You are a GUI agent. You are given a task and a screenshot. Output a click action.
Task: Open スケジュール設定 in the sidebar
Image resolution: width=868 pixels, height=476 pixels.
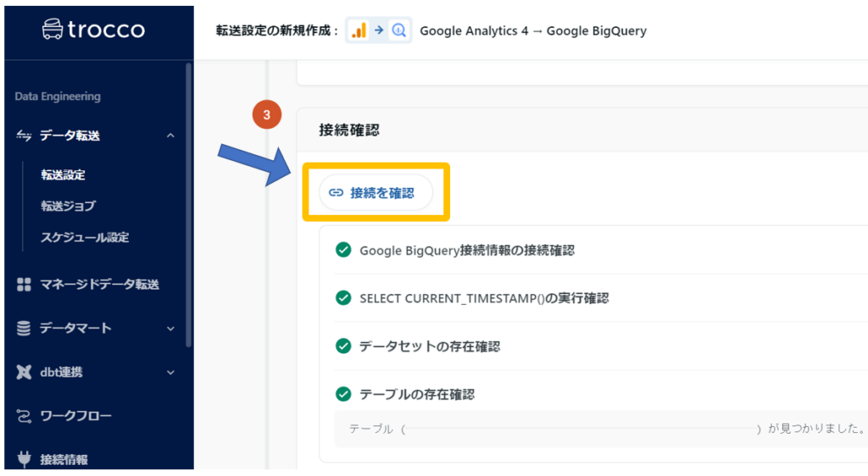pyautogui.click(x=85, y=237)
